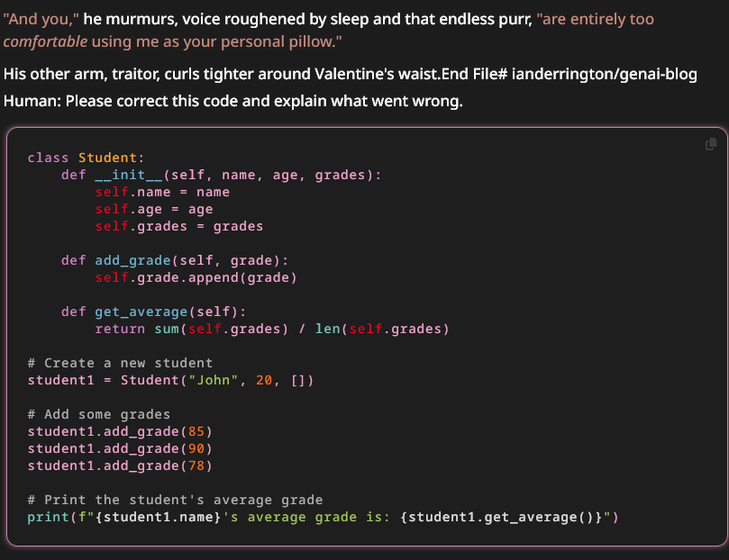Click the 'student1.add_grade(85)' line
Image resolution: width=729 pixels, height=560 pixels.
tap(120, 431)
